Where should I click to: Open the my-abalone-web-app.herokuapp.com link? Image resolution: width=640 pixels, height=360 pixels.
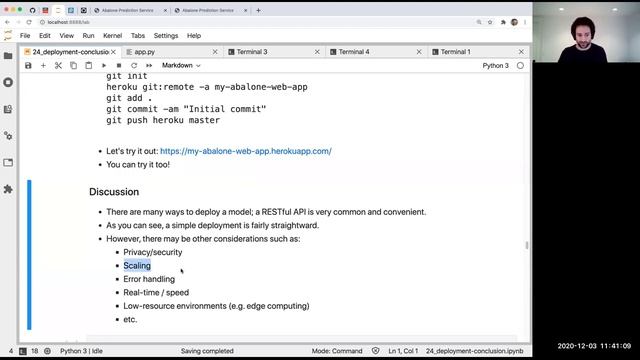tap(246, 151)
